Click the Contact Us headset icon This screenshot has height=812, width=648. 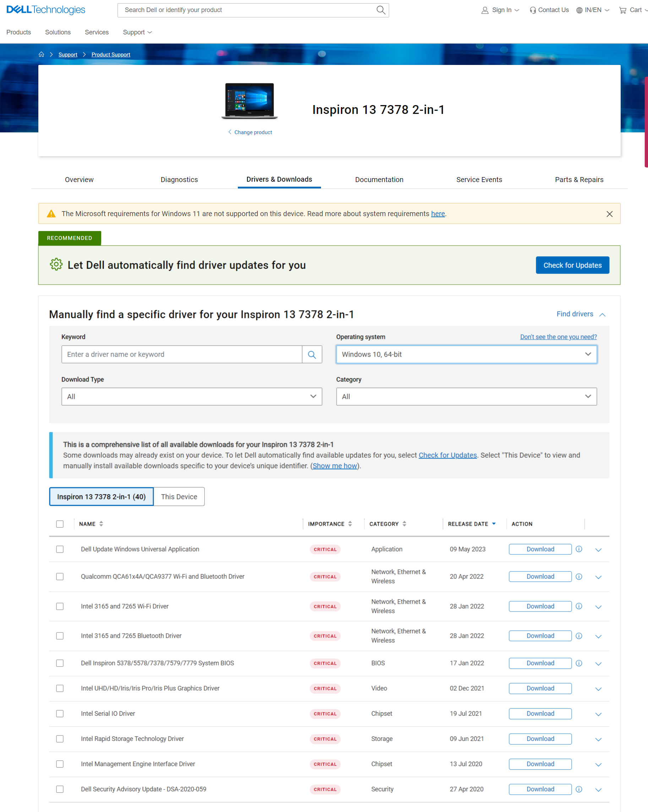pos(533,10)
